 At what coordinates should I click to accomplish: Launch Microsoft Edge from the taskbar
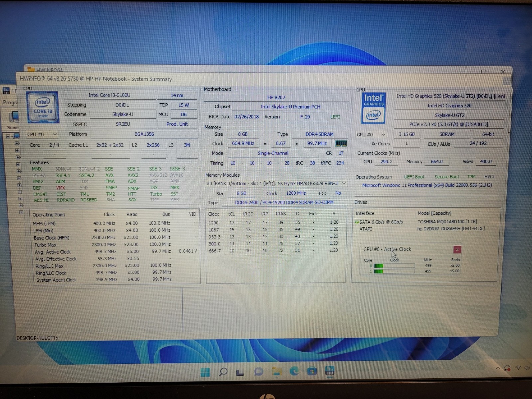294,371
